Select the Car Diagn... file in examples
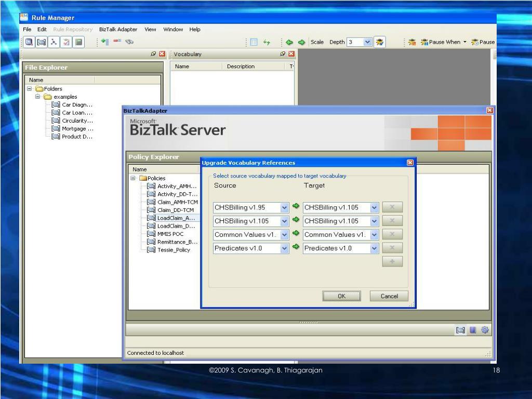The height and width of the screenshot is (399, 532). click(72, 104)
